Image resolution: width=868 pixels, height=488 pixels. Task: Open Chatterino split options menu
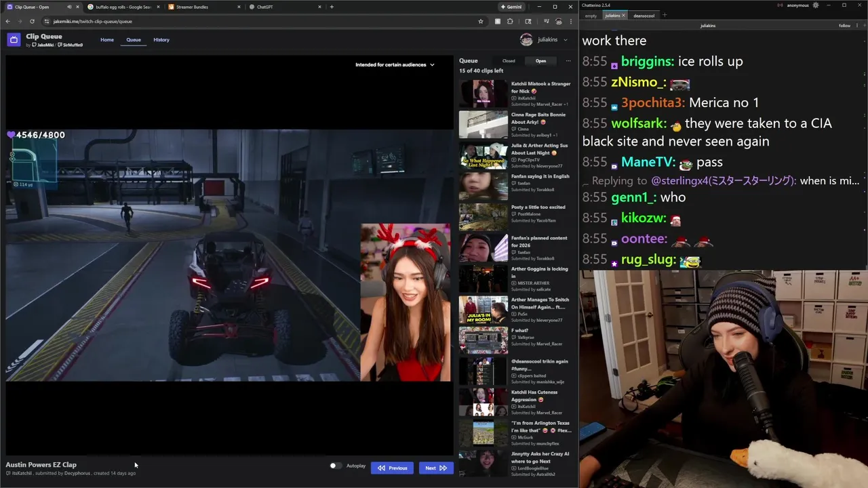tap(858, 26)
